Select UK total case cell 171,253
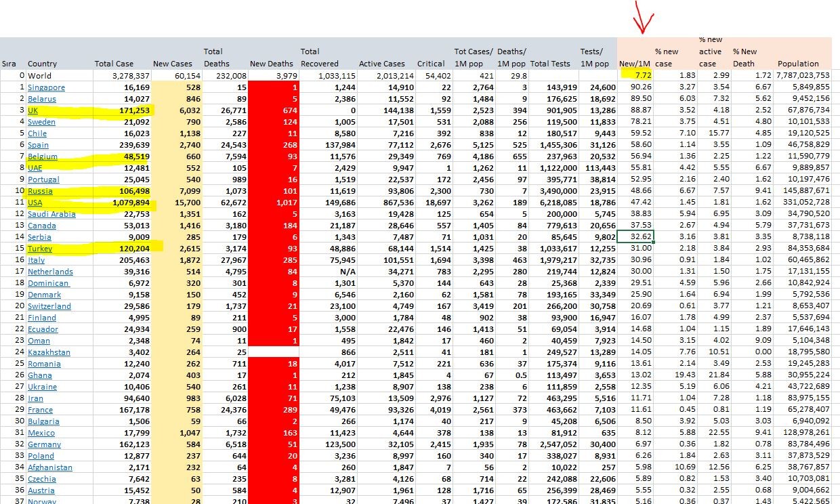The image size is (840, 504). click(x=122, y=110)
